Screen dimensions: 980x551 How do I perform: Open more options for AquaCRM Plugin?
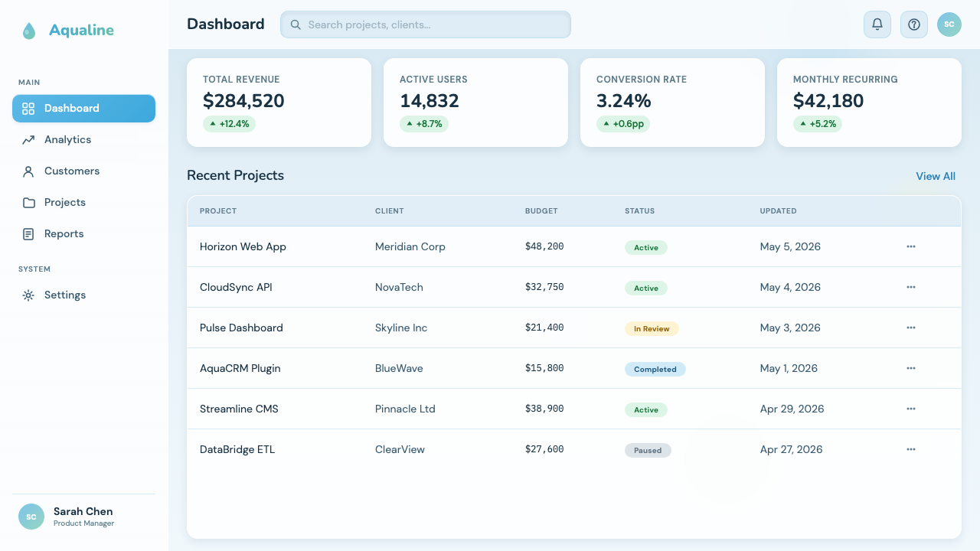pyautogui.click(x=911, y=368)
